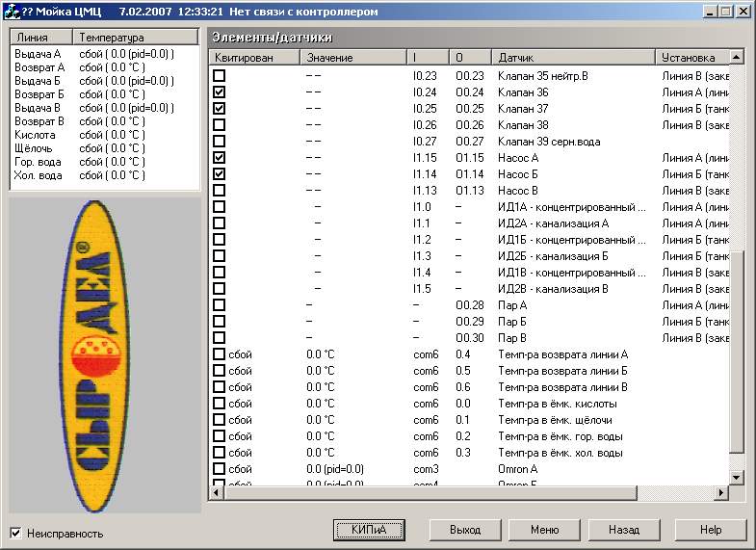Click the app icon in title bar
756x550 pixels.
click(12, 12)
